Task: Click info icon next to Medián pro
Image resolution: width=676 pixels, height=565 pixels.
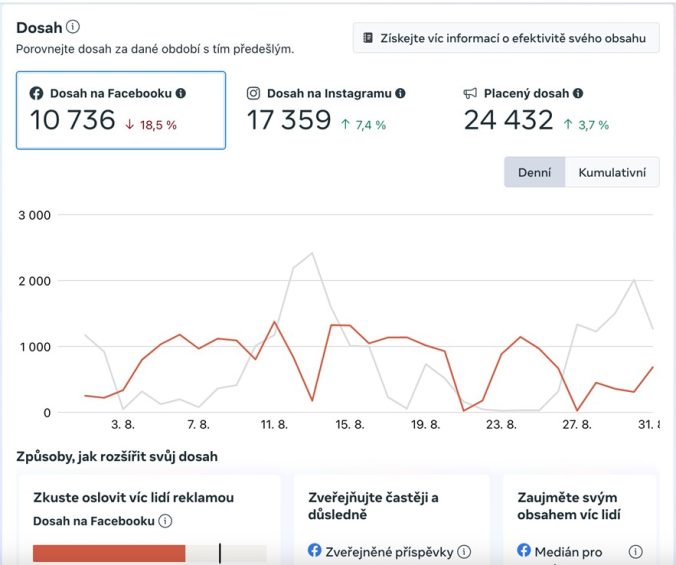Action: tap(635, 551)
